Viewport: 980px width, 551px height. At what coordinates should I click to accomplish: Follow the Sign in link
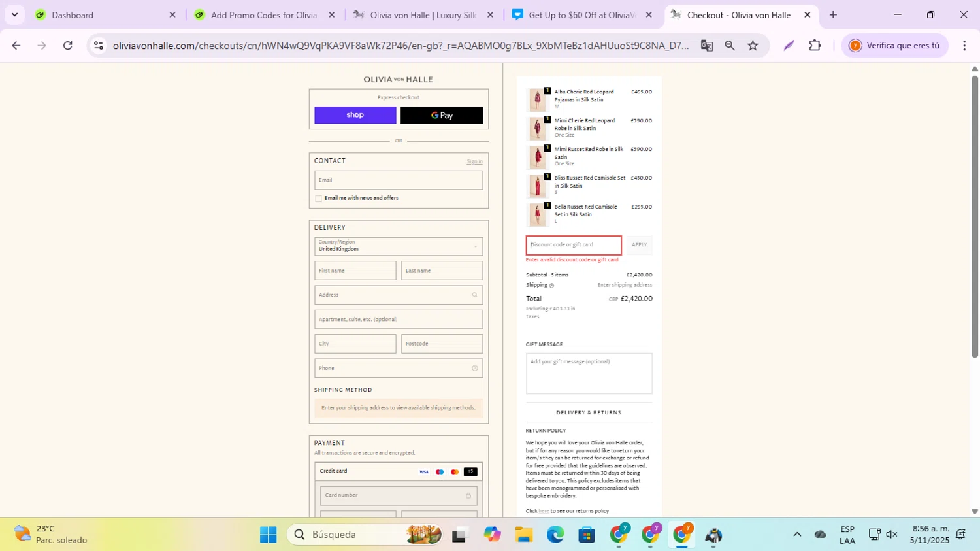[475, 161]
